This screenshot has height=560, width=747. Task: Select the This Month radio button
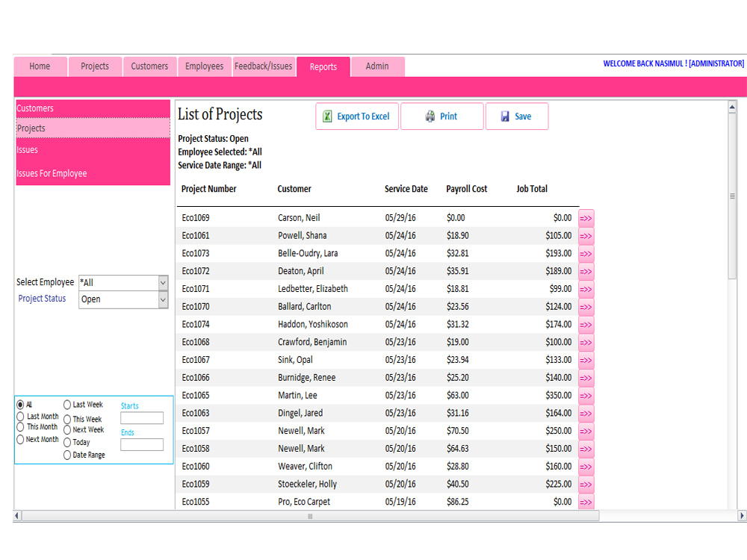pyautogui.click(x=20, y=426)
